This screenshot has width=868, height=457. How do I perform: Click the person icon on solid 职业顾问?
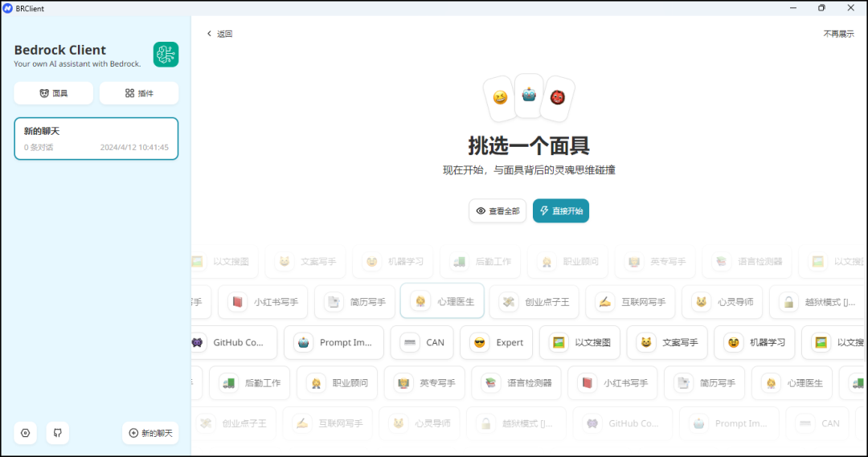pos(316,383)
